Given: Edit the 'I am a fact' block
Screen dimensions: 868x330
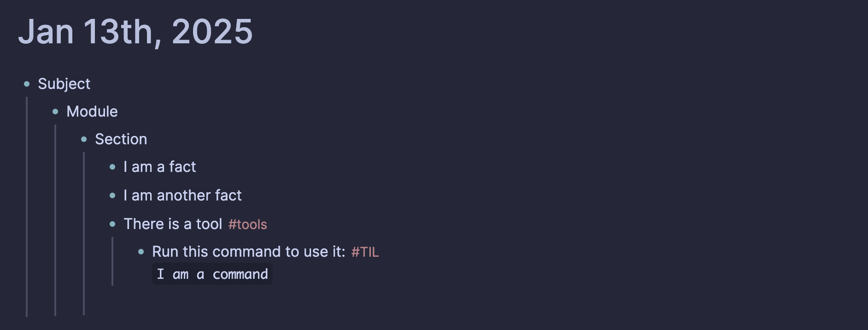Looking at the screenshot, I should [x=160, y=167].
